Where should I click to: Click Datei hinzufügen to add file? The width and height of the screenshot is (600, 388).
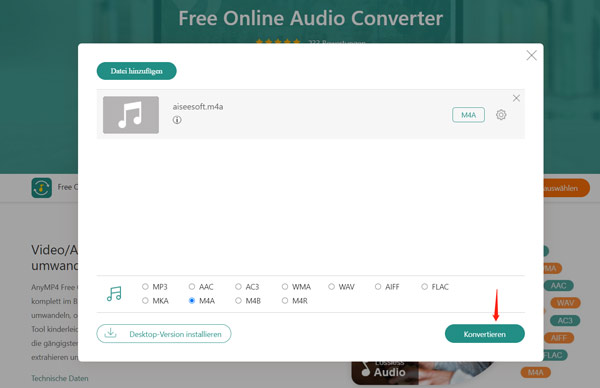tap(137, 71)
